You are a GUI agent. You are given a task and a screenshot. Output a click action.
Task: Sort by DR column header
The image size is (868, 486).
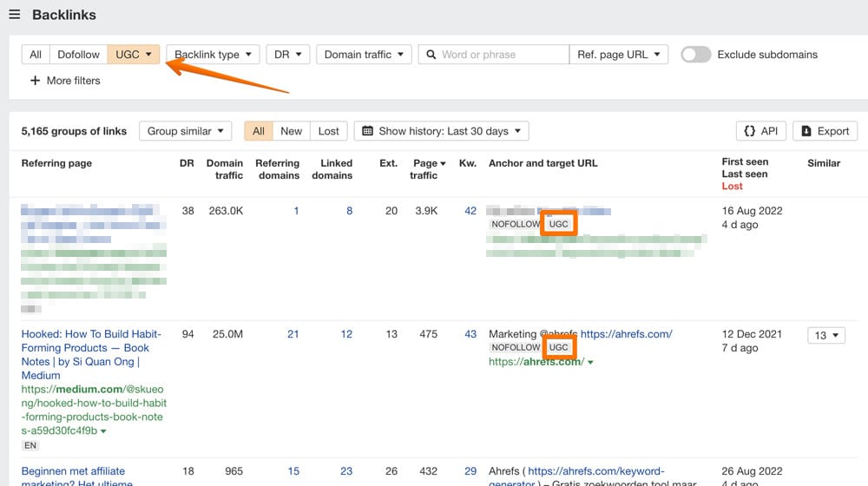[x=187, y=163]
